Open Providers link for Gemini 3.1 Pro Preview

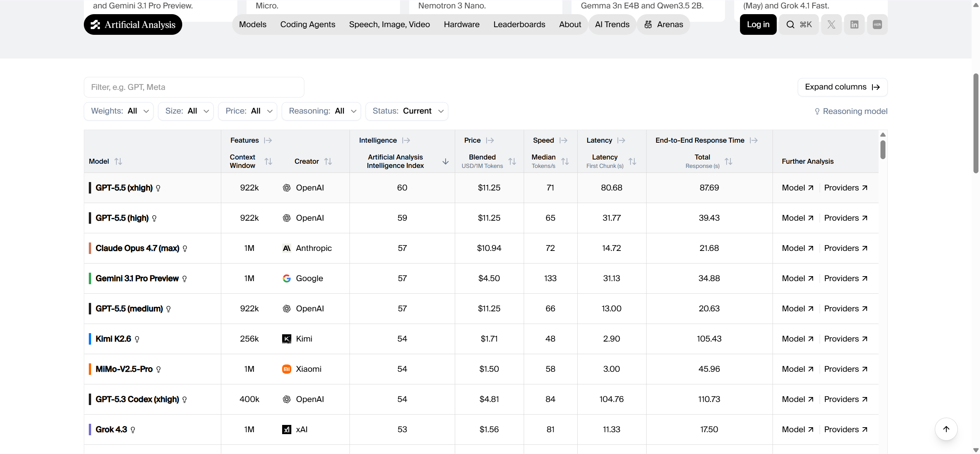[846, 278]
